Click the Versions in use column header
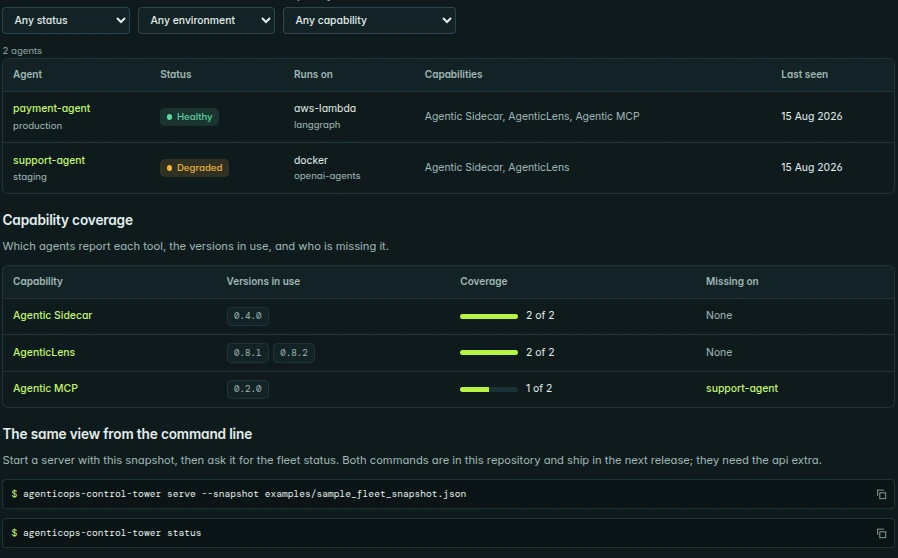This screenshot has width=898, height=558. click(263, 281)
